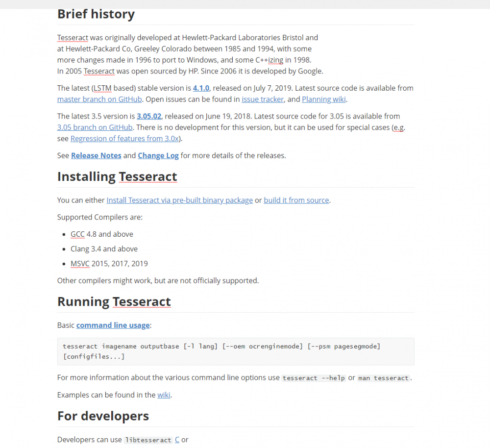The width and height of the screenshot is (490, 448).
Task: Click the inline code 'man tesseract'
Action: click(x=383, y=378)
